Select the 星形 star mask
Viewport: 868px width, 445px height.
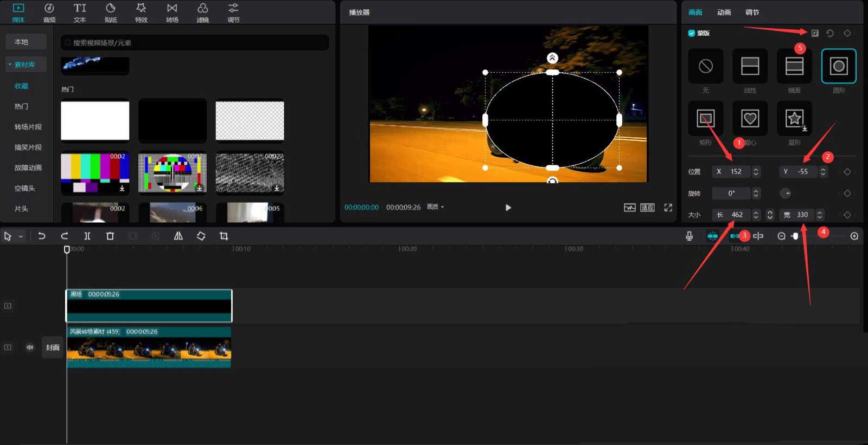coord(795,118)
